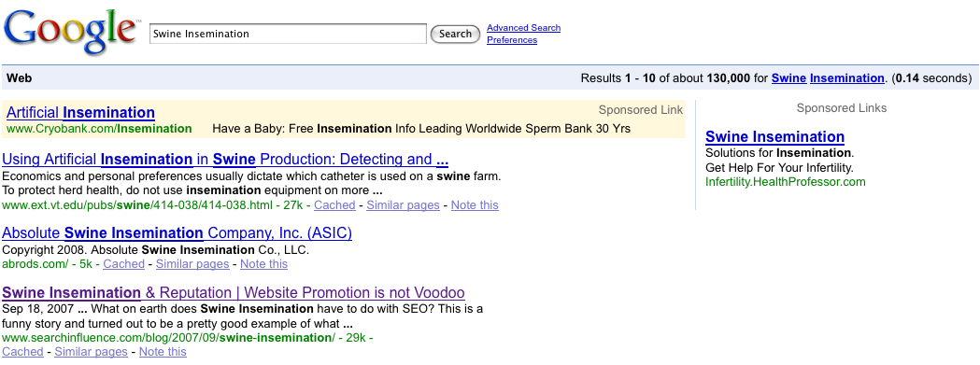Open the Absolute Swine Insemination Company result

pos(178,233)
